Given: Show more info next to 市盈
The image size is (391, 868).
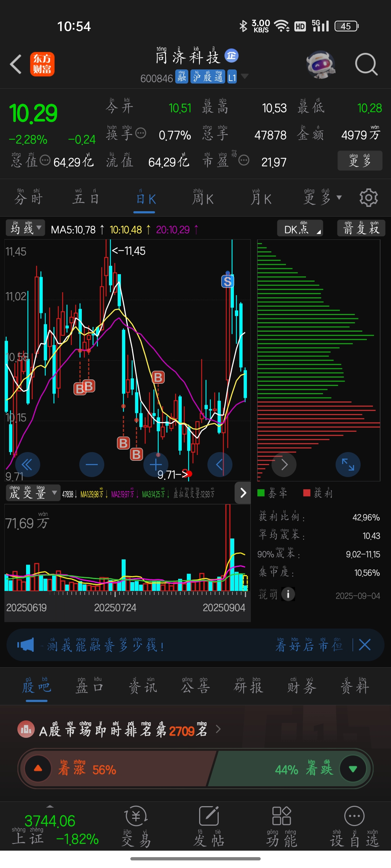Looking at the screenshot, I should click(x=244, y=160).
